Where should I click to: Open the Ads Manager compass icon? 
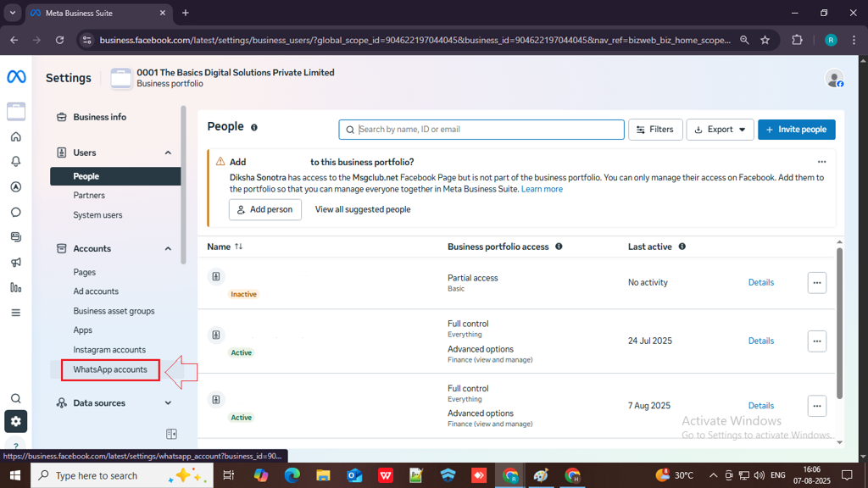click(16, 187)
